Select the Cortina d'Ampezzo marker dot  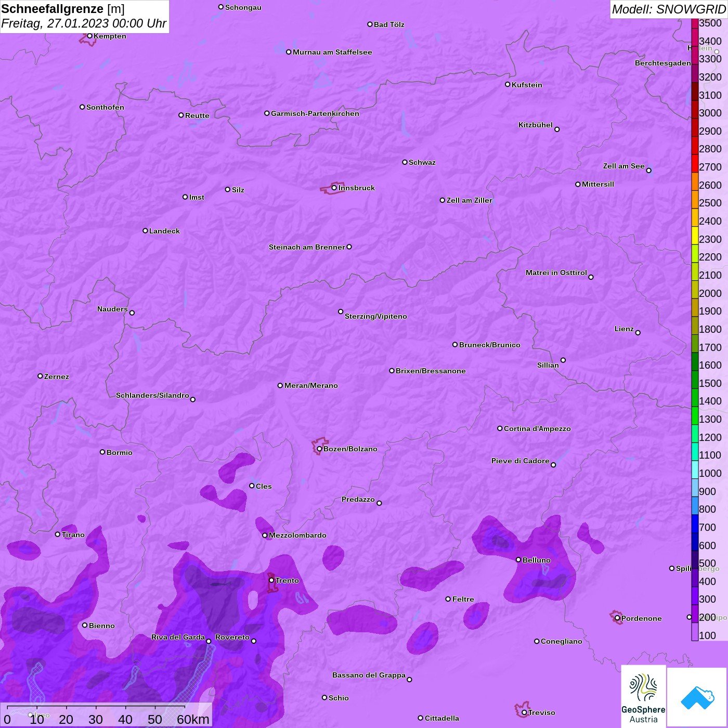[500, 428]
